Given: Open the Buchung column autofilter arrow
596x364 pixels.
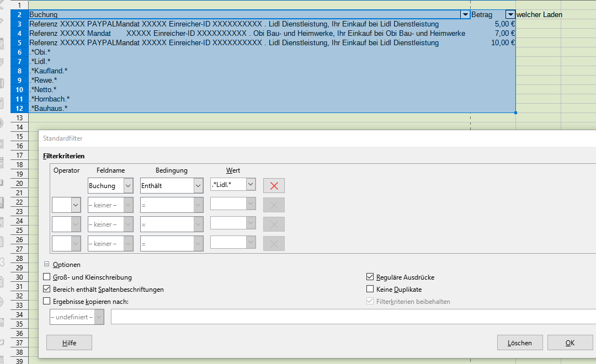Looking at the screenshot, I should 465,14.
